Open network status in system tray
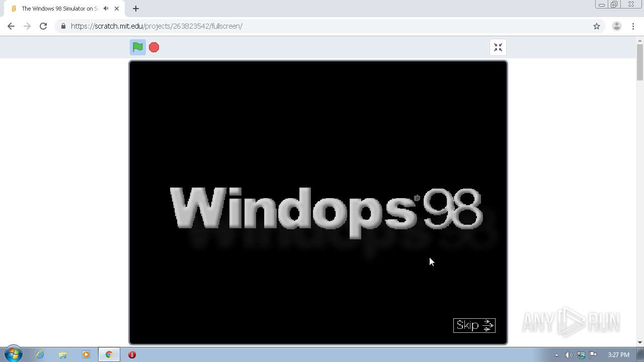This screenshot has height=362, width=644. (581, 355)
